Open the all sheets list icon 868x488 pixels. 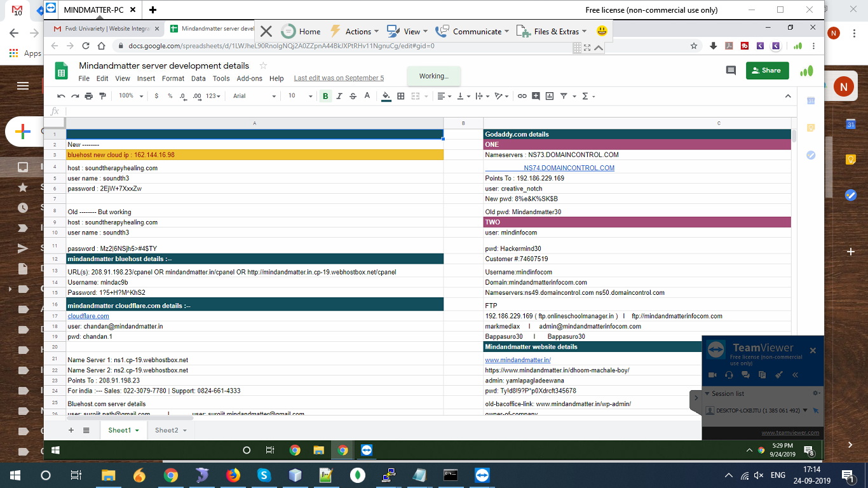[x=86, y=430]
